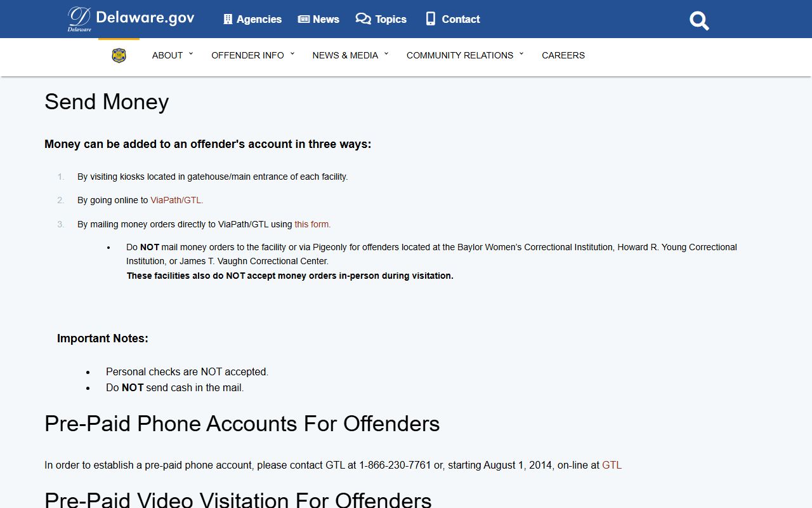Click 'Pre-Paid Phone Accounts For Offenders' heading
Image resolution: width=812 pixels, height=508 pixels.
pyautogui.click(x=242, y=424)
